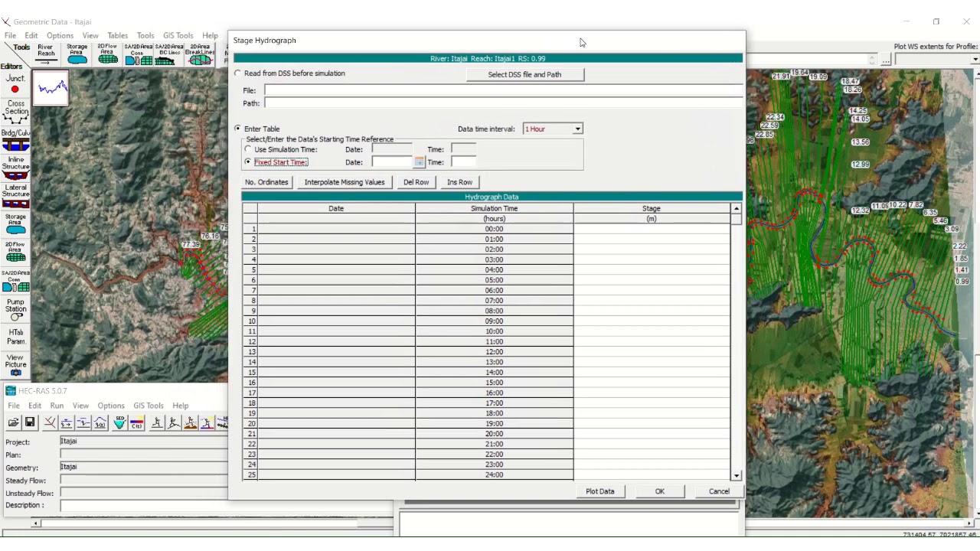Click the profile plot thumbnail on the map
This screenshot has width=980, height=551.
coord(51,88)
